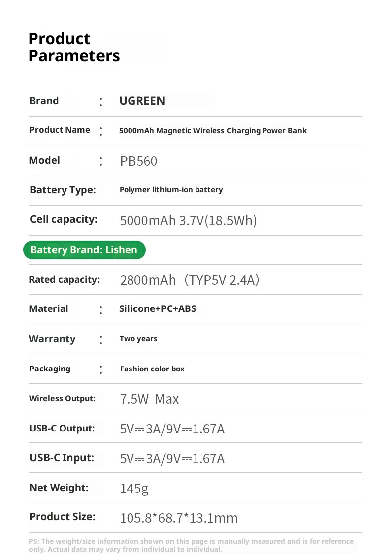The height and width of the screenshot is (554, 392).
Task: Select the 145g net weight value
Action: pos(134,489)
